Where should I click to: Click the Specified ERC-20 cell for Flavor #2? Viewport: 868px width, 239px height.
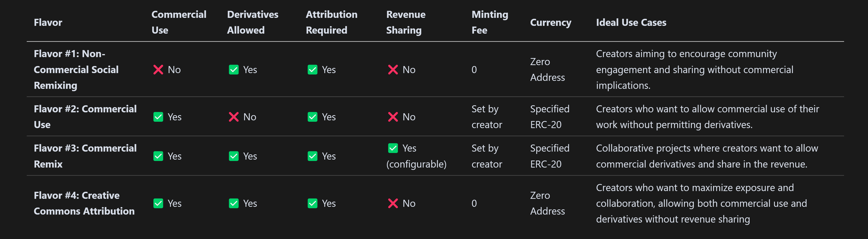[550, 117]
